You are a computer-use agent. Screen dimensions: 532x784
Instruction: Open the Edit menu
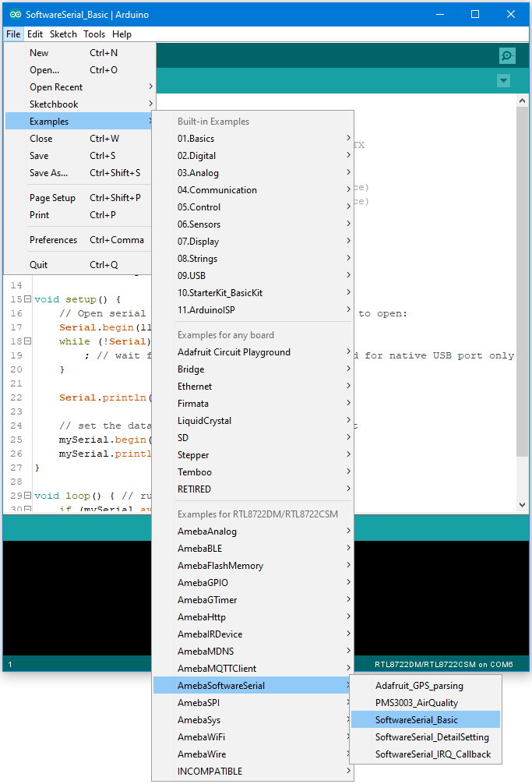click(35, 34)
